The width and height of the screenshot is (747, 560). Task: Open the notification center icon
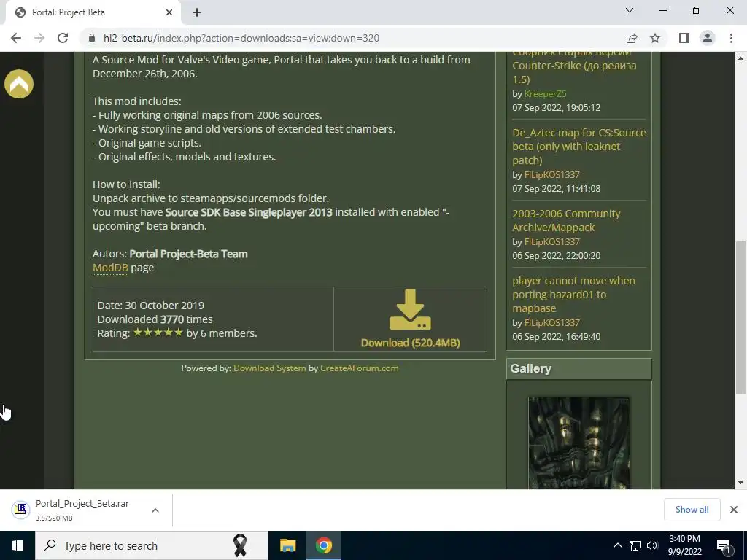click(724, 546)
